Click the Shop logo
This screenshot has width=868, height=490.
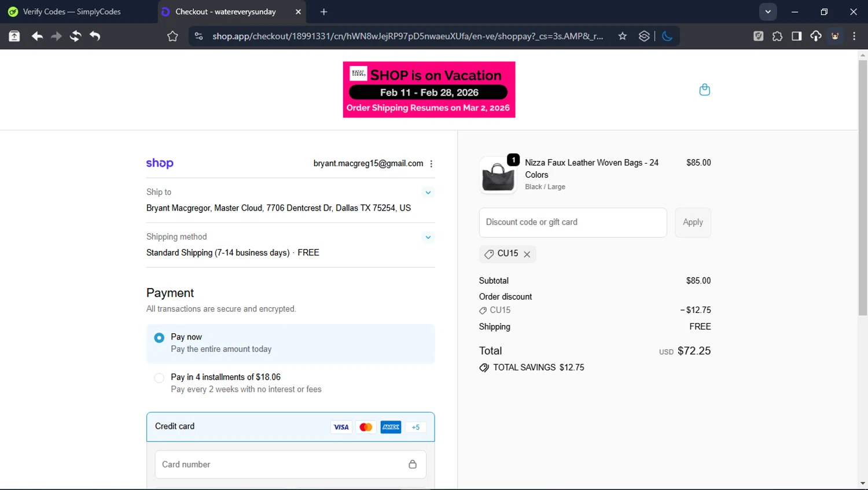[160, 163]
